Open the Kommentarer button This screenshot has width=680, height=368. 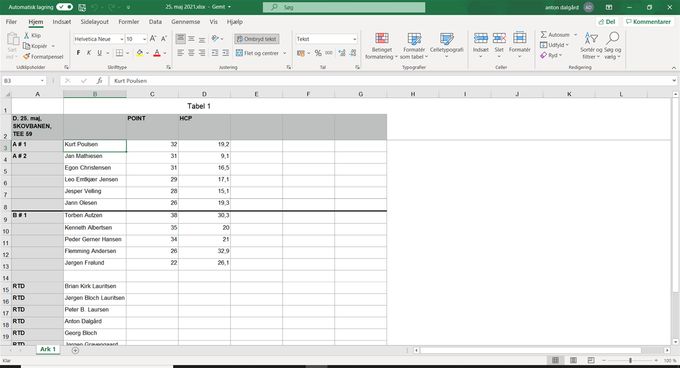tap(648, 22)
